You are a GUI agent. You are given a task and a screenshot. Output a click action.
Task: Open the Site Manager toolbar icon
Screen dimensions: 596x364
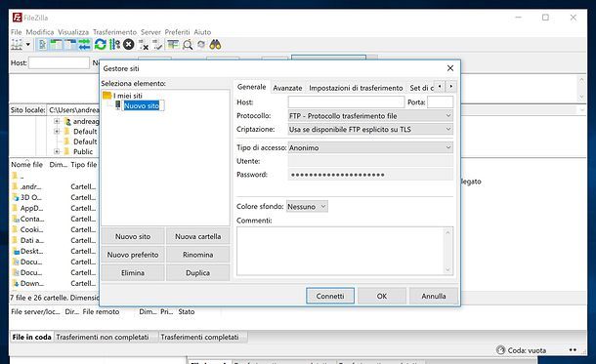(17, 45)
